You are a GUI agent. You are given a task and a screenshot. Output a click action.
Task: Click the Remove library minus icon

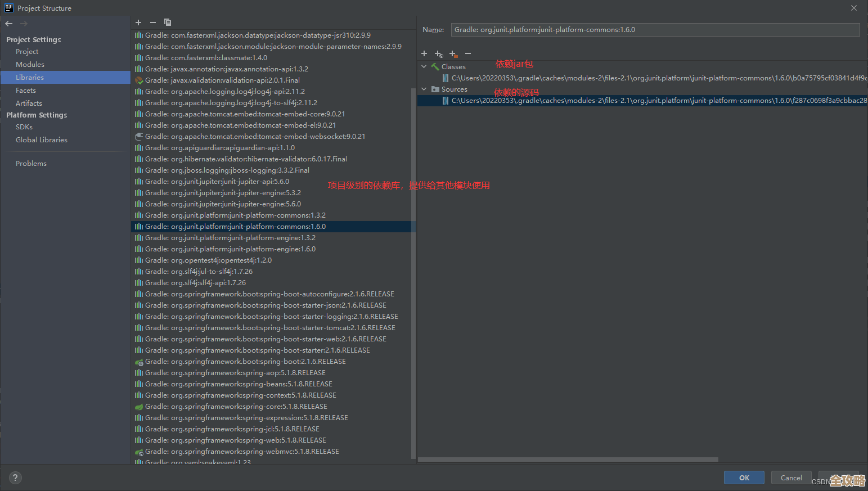coord(153,22)
